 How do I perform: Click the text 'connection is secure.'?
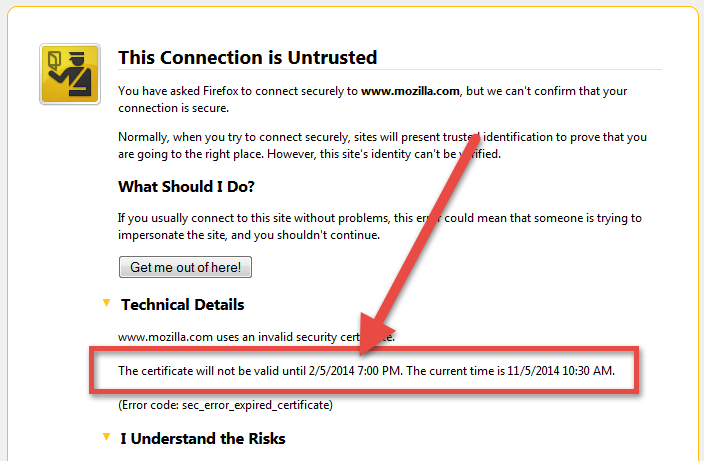173,108
